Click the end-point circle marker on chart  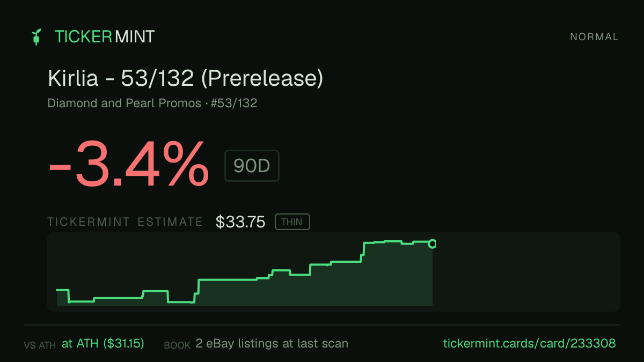tap(433, 244)
